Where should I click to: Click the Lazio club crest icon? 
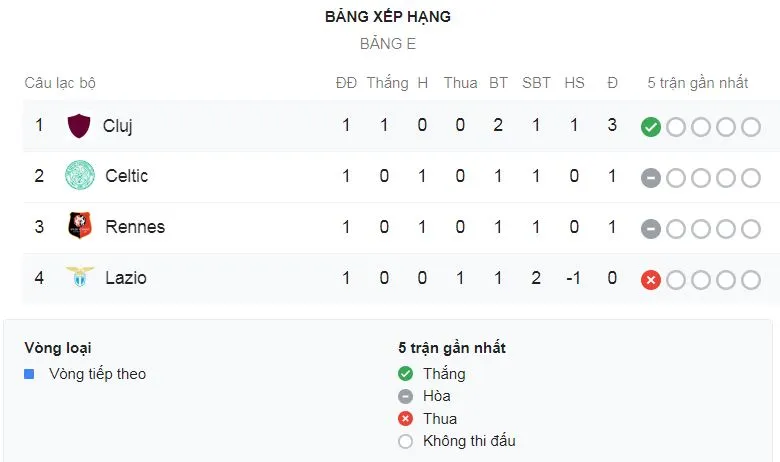(79, 277)
